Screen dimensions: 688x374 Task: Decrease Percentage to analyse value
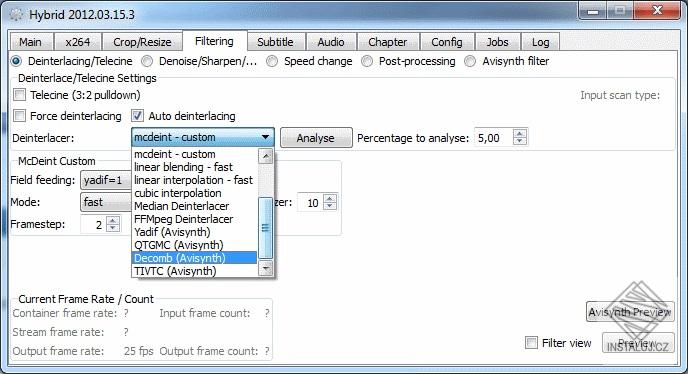pyautogui.click(x=520, y=141)
